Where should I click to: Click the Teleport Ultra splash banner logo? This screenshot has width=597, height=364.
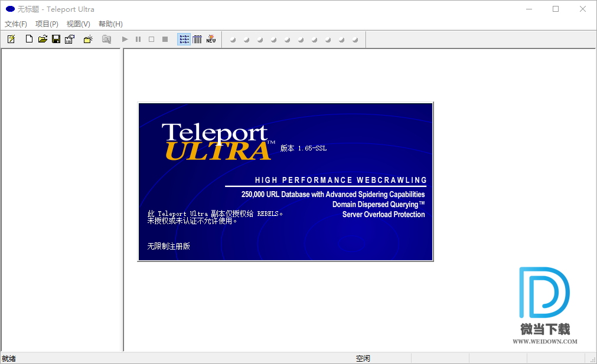(x=218, y=142)
